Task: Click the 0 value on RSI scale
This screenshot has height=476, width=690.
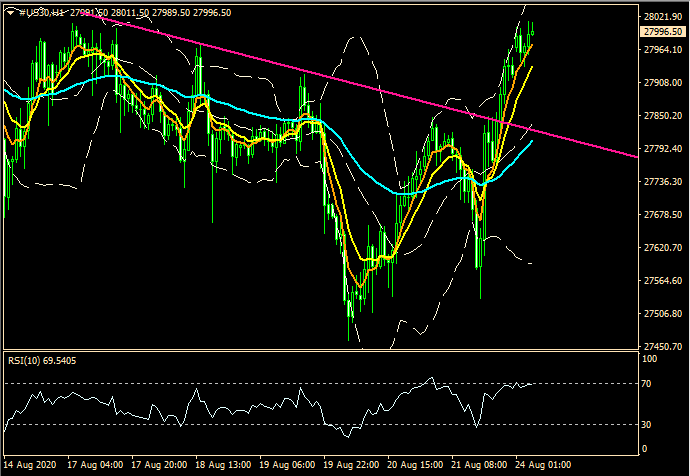Action: click(645, 448)
